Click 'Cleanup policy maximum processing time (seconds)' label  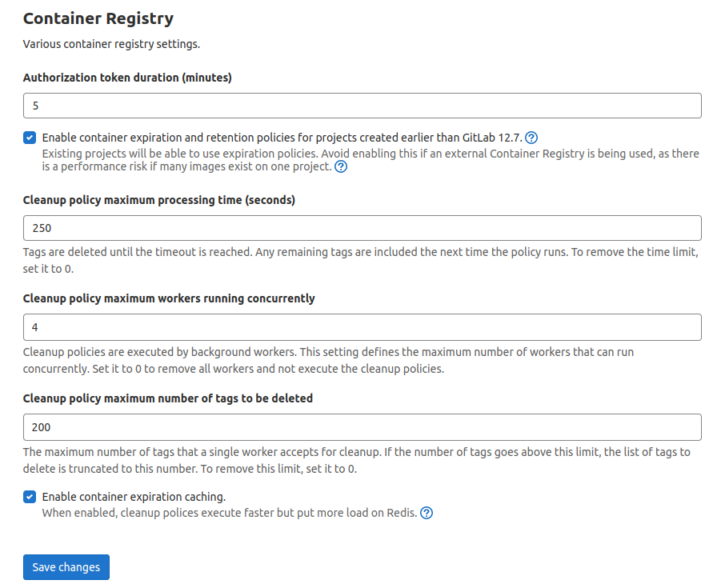159,200
